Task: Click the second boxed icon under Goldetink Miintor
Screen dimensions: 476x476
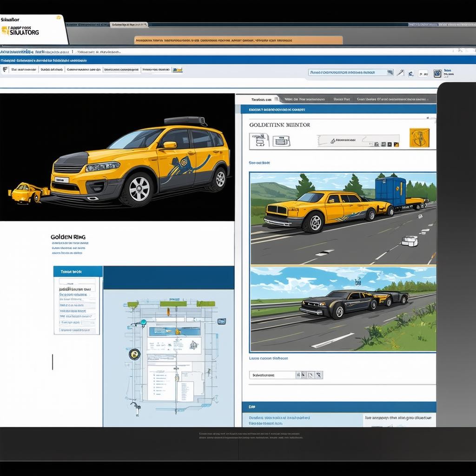Action: tap(281, 141)
